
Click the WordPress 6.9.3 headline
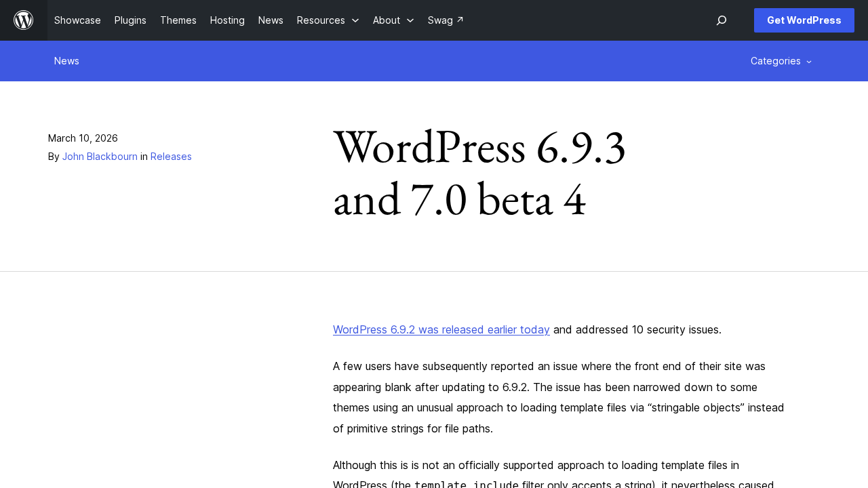coord(479,174)
